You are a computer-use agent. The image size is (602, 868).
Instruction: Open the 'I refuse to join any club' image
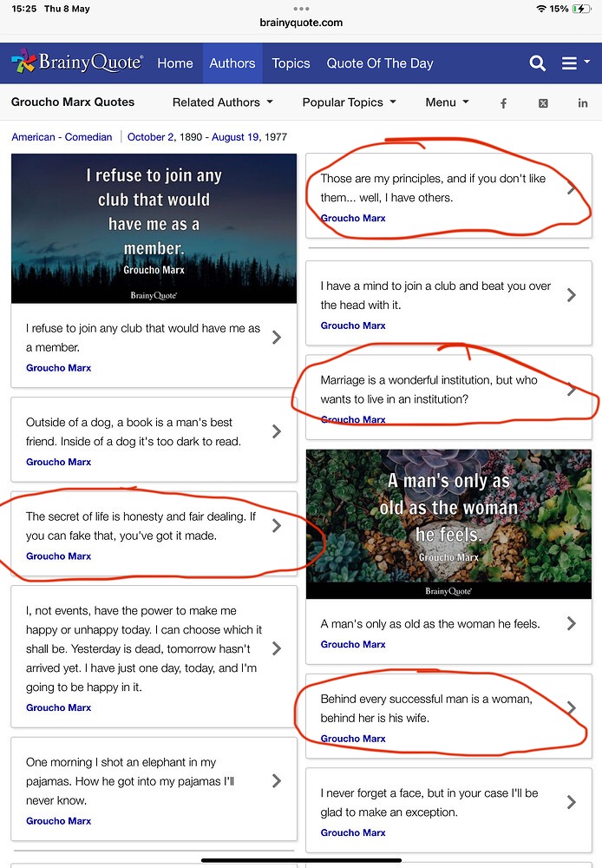[154, 228]
